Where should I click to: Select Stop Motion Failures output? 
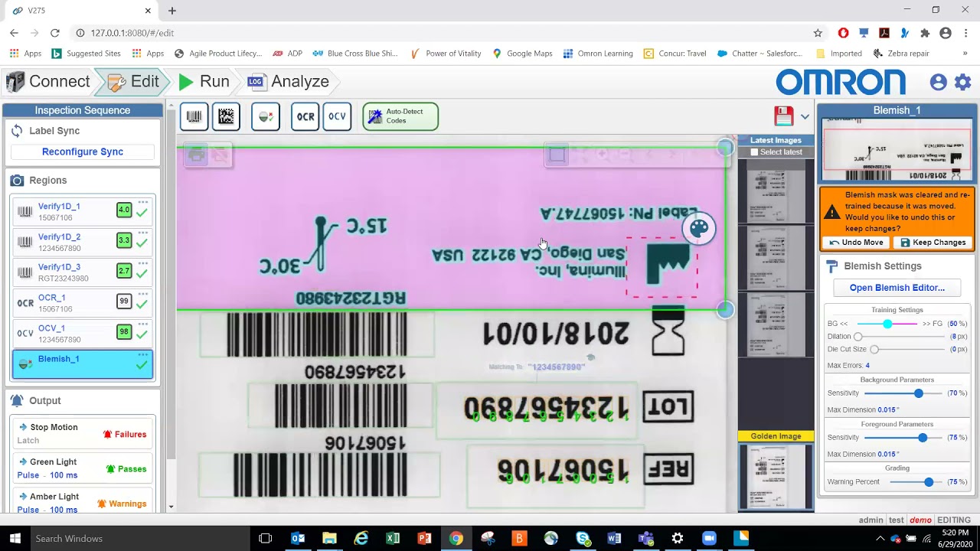pyautogui.click(x=83, y=433)
